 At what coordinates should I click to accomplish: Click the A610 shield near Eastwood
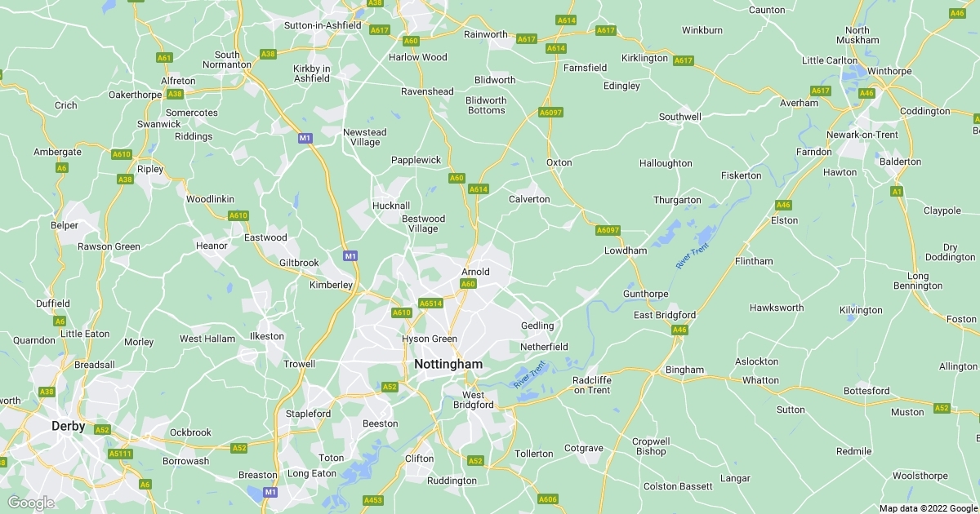pyautogui.click(x=238, y=215)
